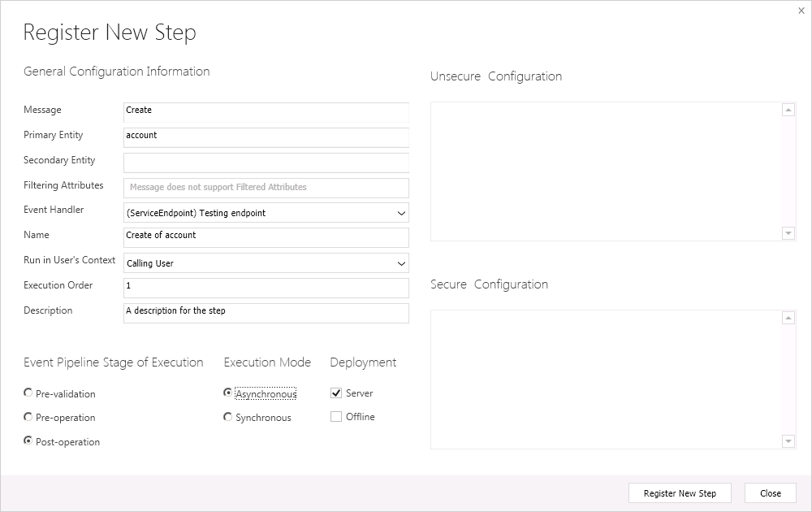Expand the Event Handler dropdown
This screenshot has height=512, width=812.
[x=401, y=213]
